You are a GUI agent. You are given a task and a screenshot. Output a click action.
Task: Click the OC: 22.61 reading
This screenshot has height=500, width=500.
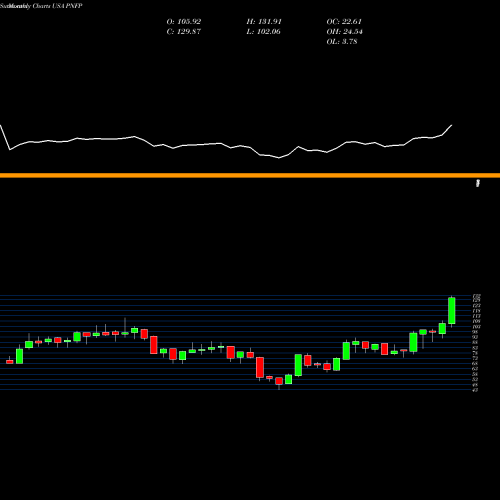(344, 22)
